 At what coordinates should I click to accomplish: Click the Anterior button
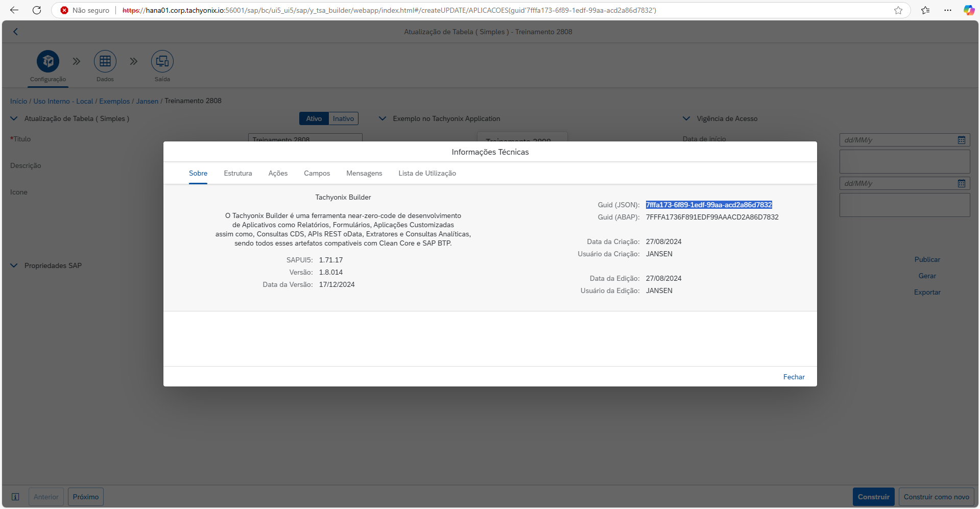pyautogui.click(x=46, y=497)
